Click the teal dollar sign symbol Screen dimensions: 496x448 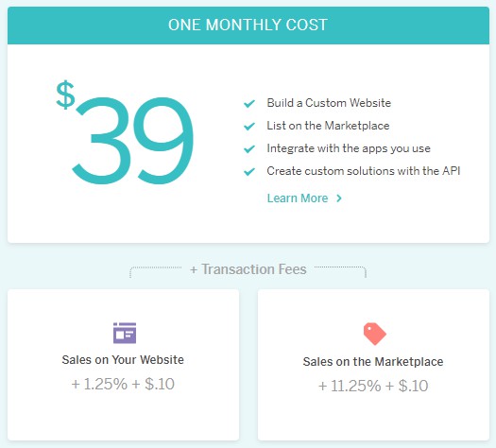point(65,95)
